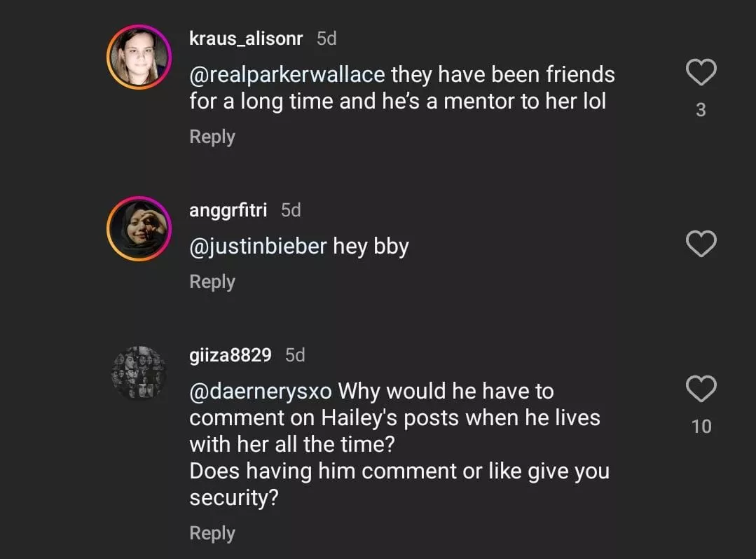
Task: Reply to giiza8829's comment
Action: (x=212, y=533)
